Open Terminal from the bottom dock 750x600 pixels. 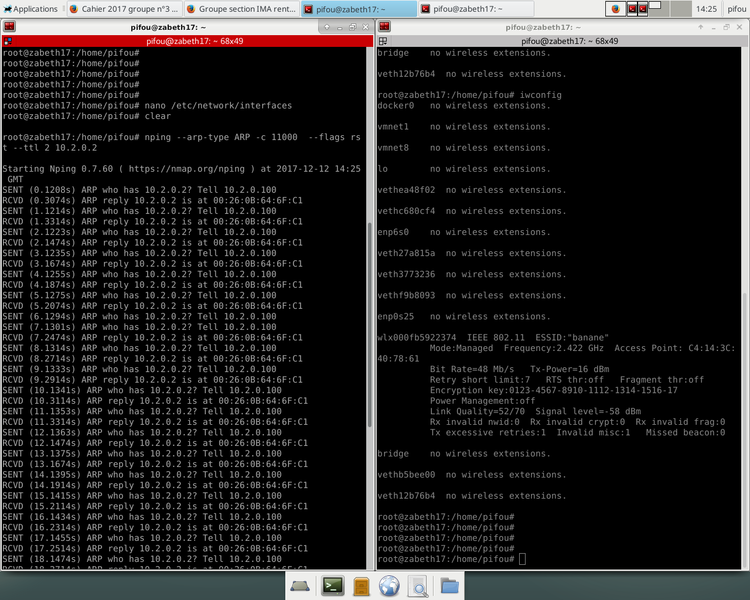(x=333, y=586)
